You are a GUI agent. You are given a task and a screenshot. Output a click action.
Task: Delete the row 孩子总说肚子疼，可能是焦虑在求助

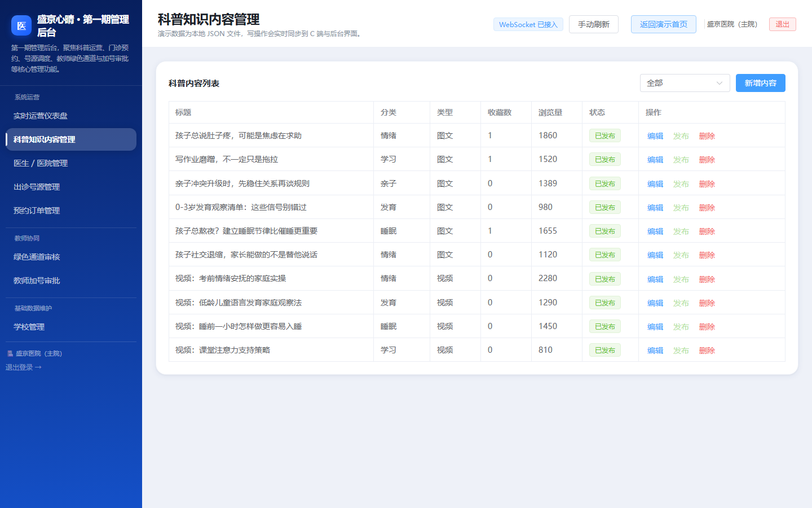[707, 136]
